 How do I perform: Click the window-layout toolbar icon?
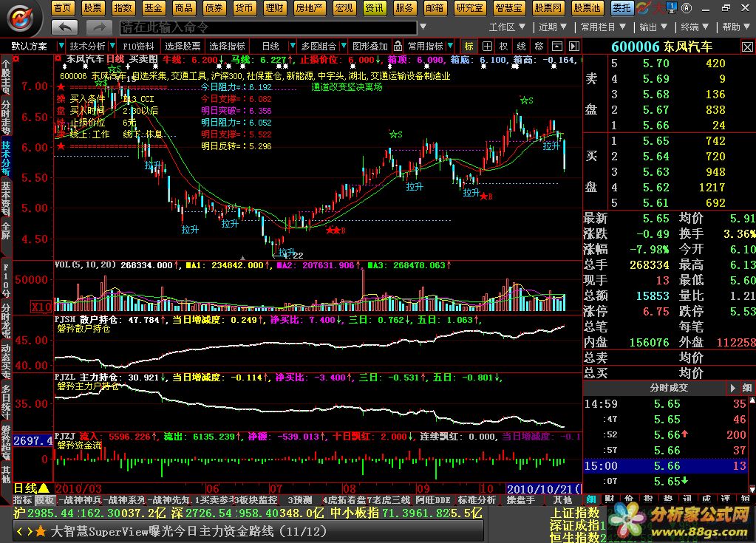coord(557,47)
